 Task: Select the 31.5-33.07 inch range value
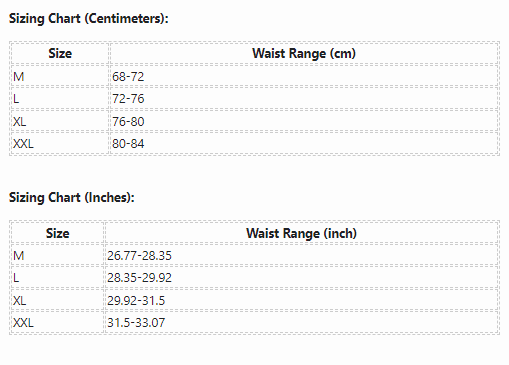point(136,323)
